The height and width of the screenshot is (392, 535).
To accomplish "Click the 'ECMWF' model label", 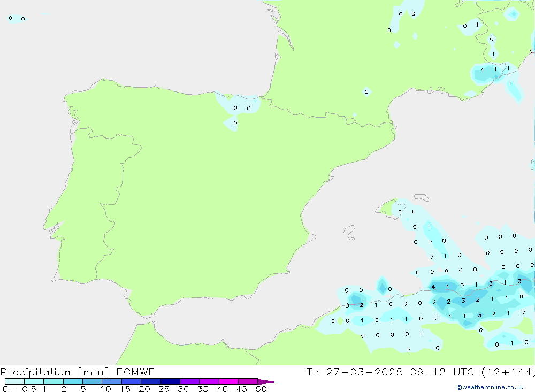I will pyautogui.click(x=135, y=372).
